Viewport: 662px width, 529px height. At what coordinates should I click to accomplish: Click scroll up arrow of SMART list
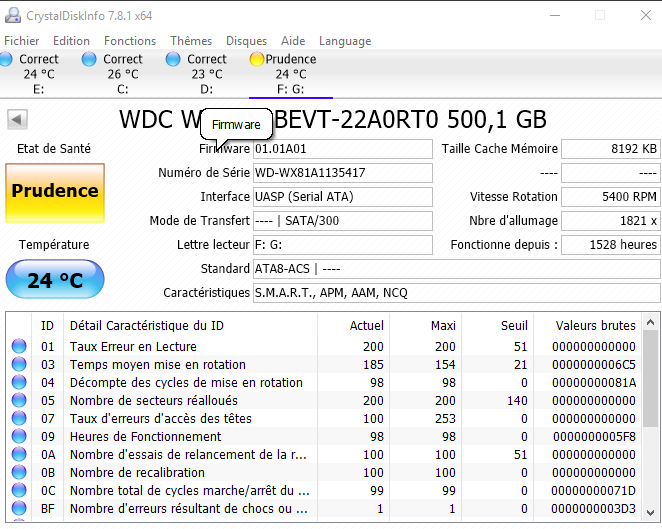[x=650, y=323]
